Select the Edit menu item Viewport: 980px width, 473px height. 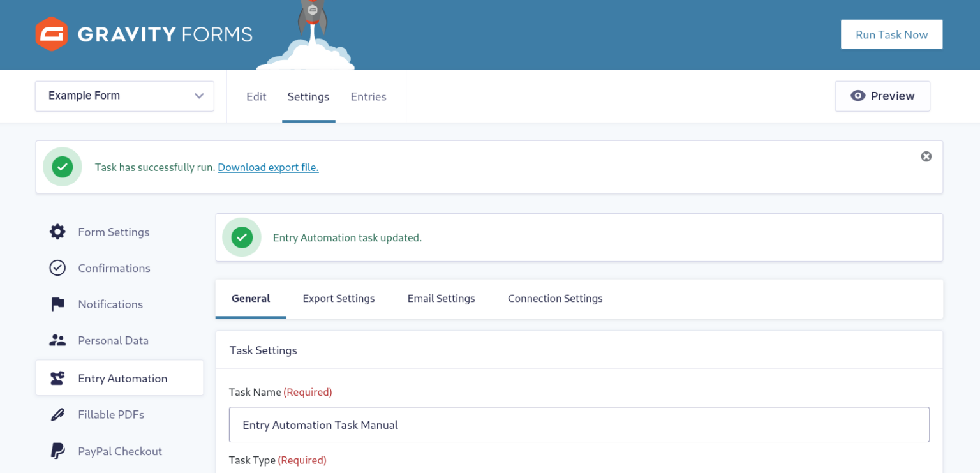256,96
